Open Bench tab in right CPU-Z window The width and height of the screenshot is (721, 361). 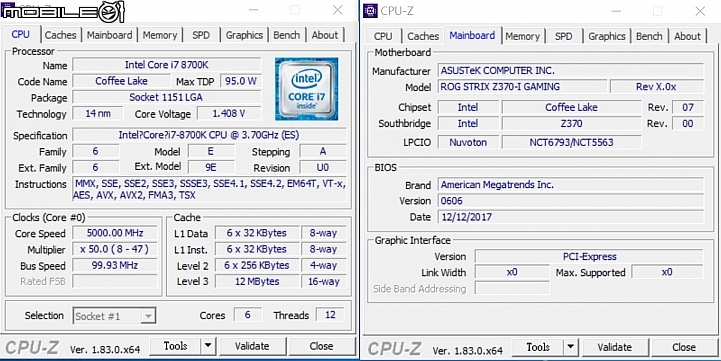pyautogui.click(x=649, y=36)
